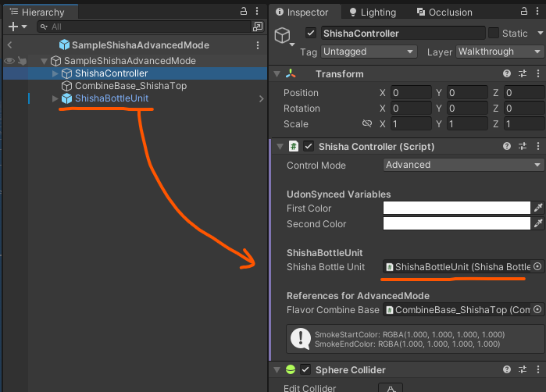Click the Edit Collider button

pos(391,388)
